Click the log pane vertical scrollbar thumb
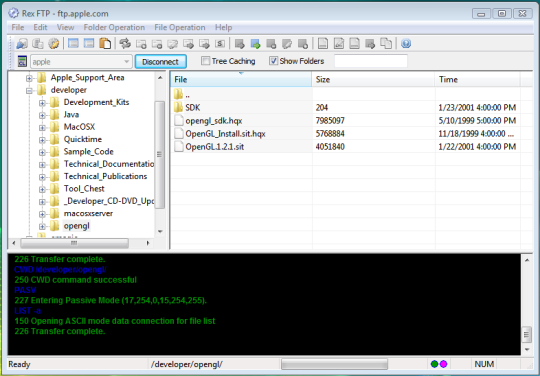The height and width of the screenshot is (376, 540). 527,335
